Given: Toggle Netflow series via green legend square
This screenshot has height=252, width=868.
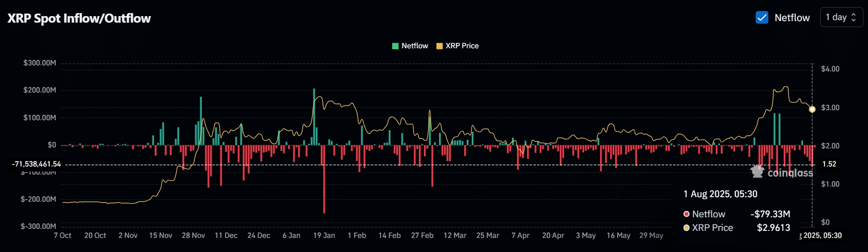Looking at the screenshot, I should (395, 46).
